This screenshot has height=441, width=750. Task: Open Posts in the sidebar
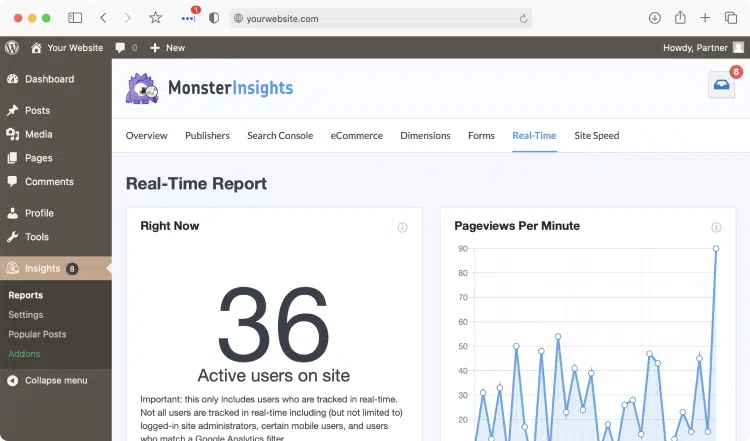[x=37, y=110]
